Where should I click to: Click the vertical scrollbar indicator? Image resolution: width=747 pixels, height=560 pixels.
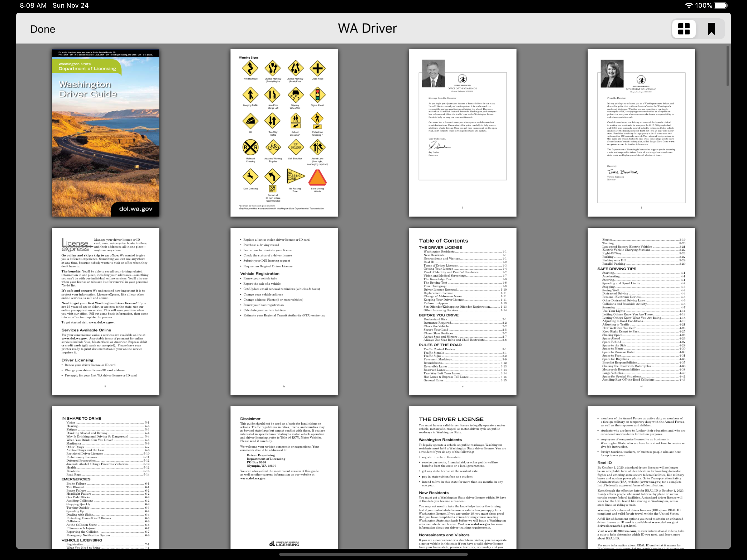[727, 66]
